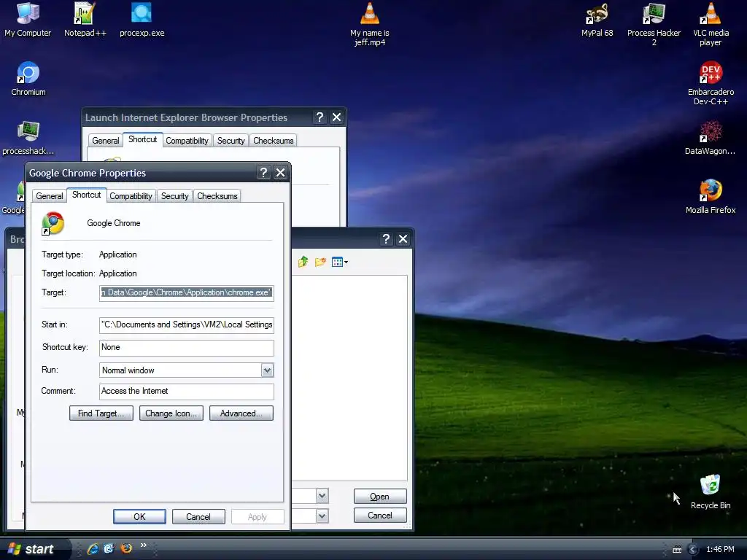Select My name is jeff.mp4 file
747x560 pixels.
pyautogui.click(x=370, y=24)
